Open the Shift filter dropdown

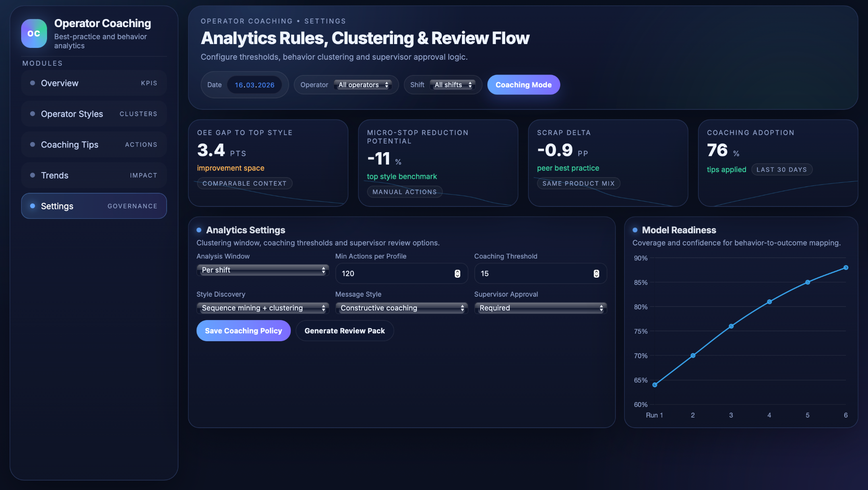pos(453,85)
